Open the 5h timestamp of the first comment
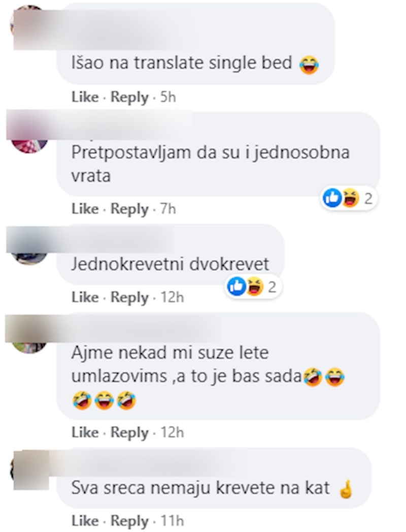 [168, 98]
